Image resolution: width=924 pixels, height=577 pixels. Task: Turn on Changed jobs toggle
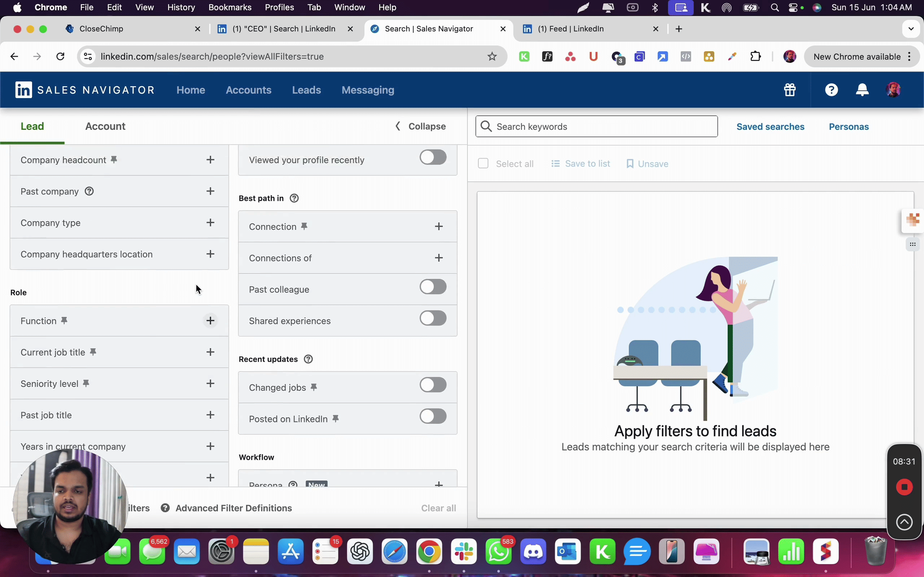pos(433,385)
